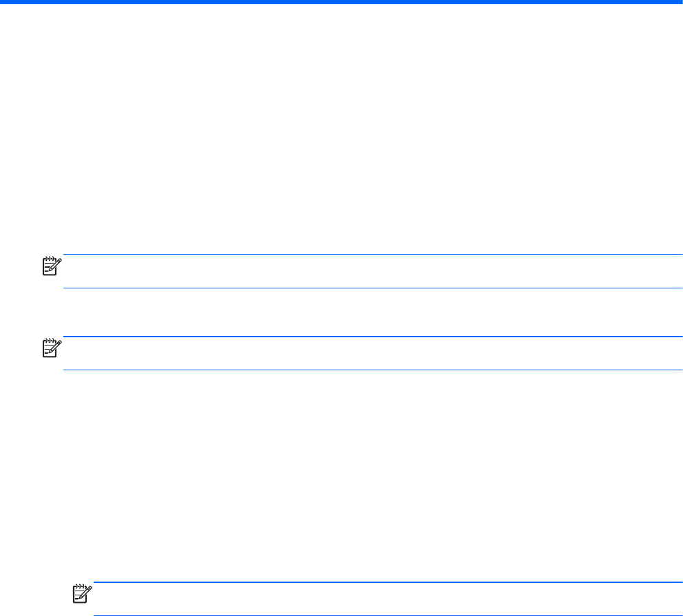This screenshot has height=616, width=683.
Task: Click the indented bottom note icon
Action: (x=82, y=595)
